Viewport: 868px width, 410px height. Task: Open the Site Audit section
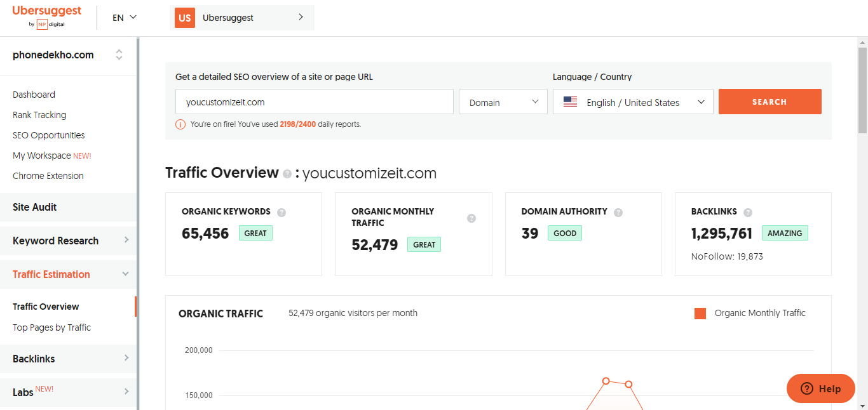coord(68,207)
